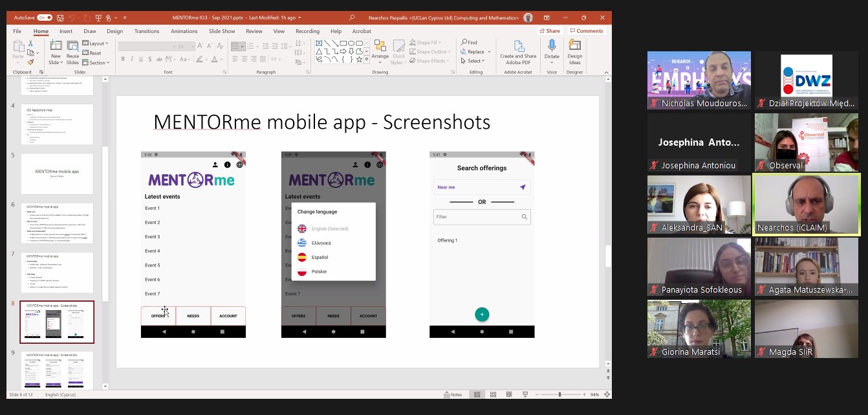Toggle Italic formatting
868x415 pixels.
click(x=132, y=59)
